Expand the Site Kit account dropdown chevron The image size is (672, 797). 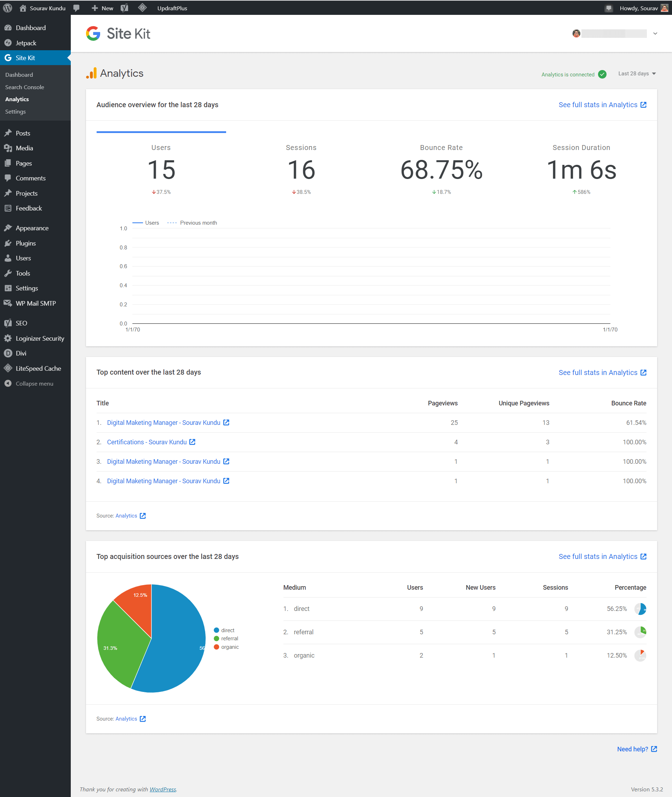tap(655, 34)
